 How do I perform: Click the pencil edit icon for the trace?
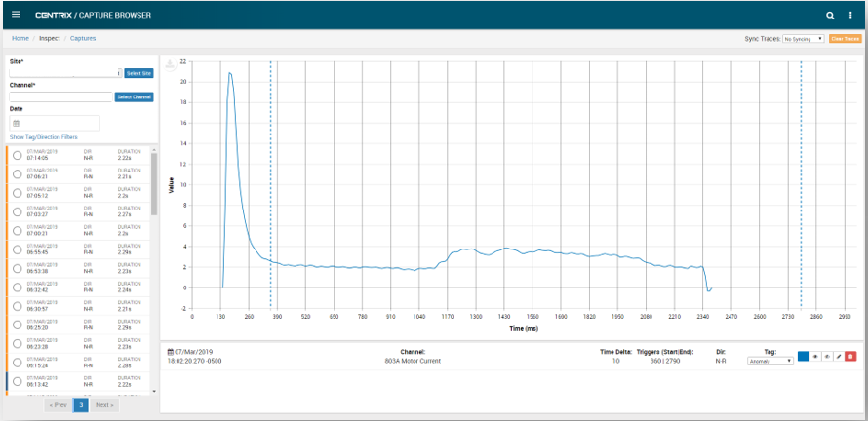pyautogui.click(x=839, y=357)
